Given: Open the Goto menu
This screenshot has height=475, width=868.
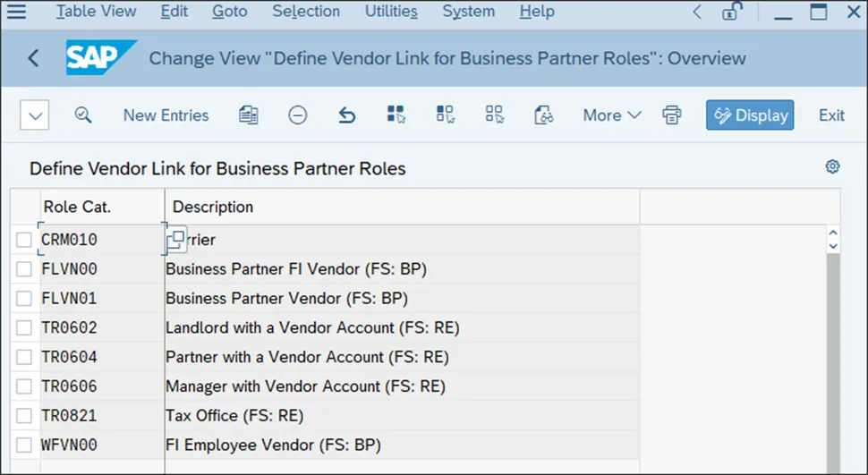Looking at the screenshot, I should [x=231, y=12].
